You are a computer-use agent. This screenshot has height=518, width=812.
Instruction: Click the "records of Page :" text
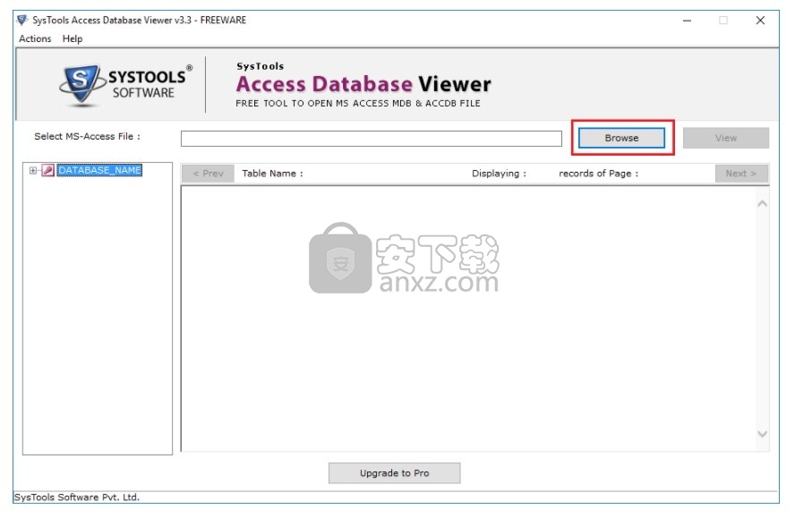[599, 174]
